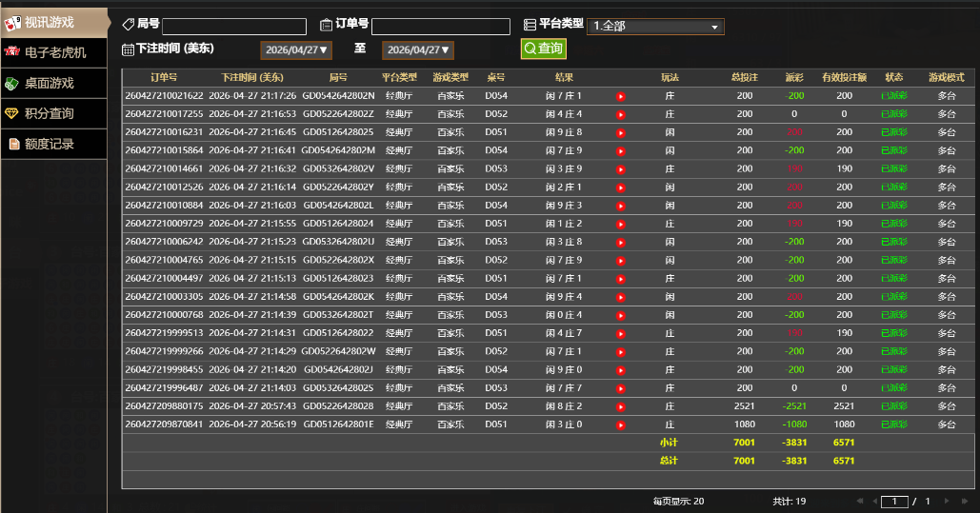Play video for order 260427219996487
The image size is (980, 513).
click(621, 388)
